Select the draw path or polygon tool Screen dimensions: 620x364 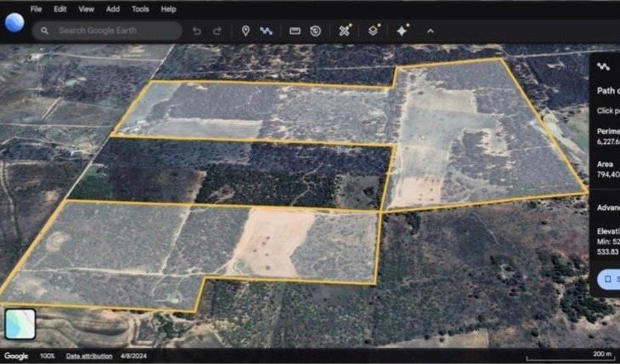265,31
